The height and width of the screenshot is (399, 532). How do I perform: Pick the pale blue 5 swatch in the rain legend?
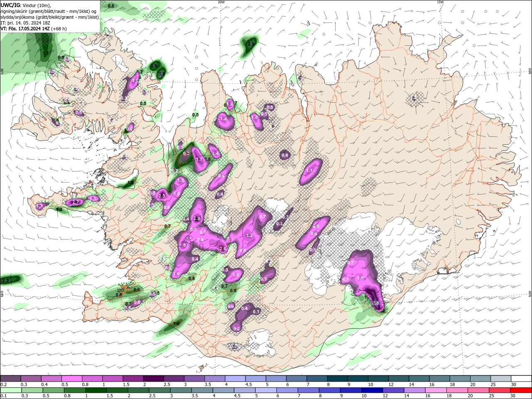[x=265, y=390]
